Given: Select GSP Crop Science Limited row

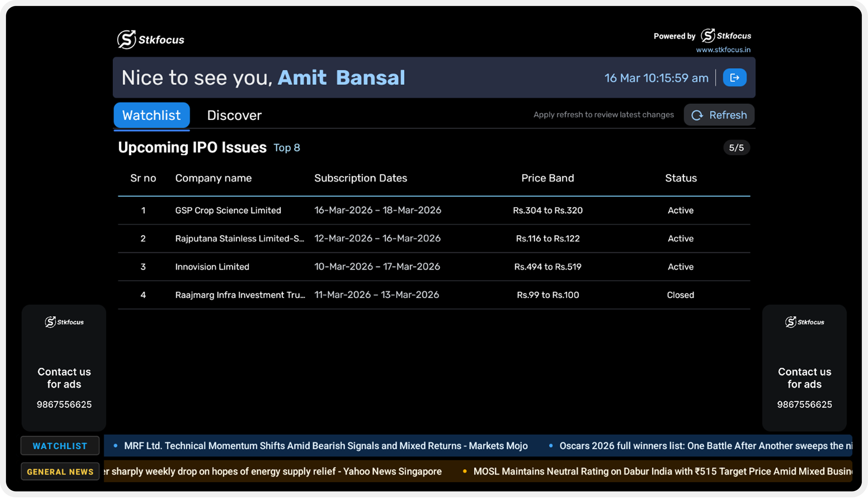Looking at the screenshot, I should pos(228,210).
